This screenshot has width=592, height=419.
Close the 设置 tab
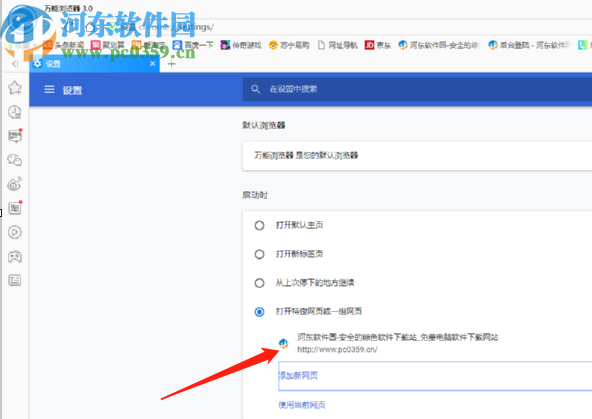coord(153,63)
